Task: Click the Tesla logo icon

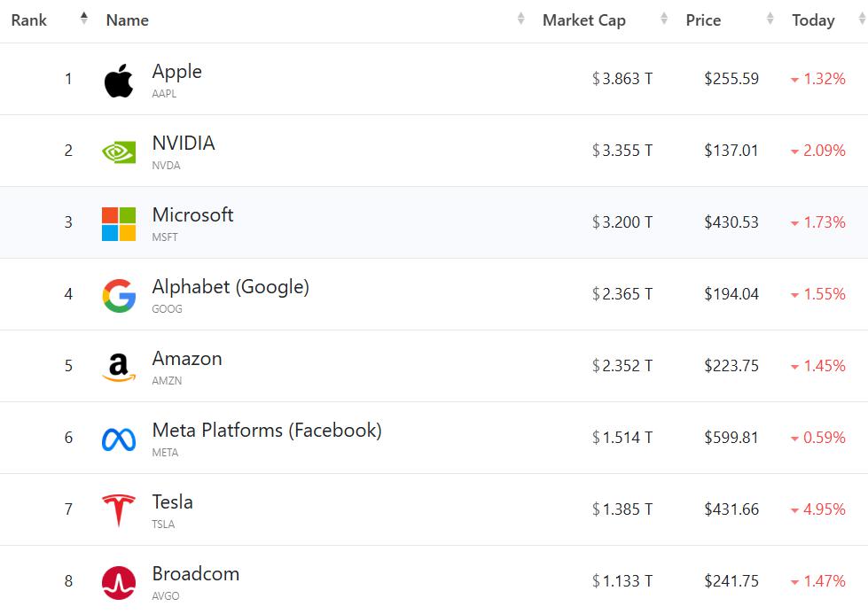Action: point(119,510)
